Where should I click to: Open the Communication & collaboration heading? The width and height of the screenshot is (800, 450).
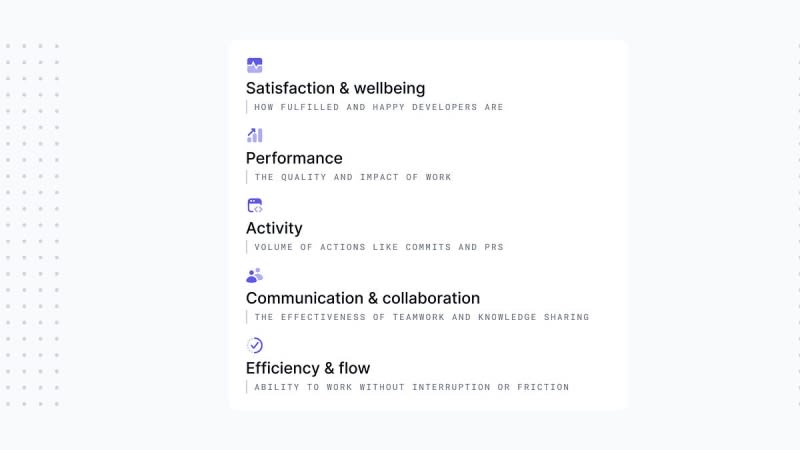[x=363, y=298]
